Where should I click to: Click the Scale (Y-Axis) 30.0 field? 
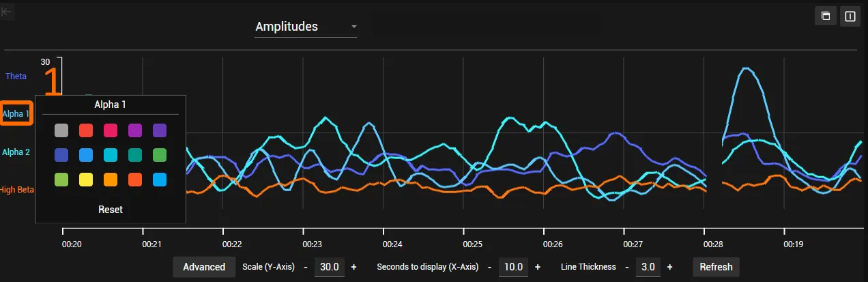tap(330, 267)
